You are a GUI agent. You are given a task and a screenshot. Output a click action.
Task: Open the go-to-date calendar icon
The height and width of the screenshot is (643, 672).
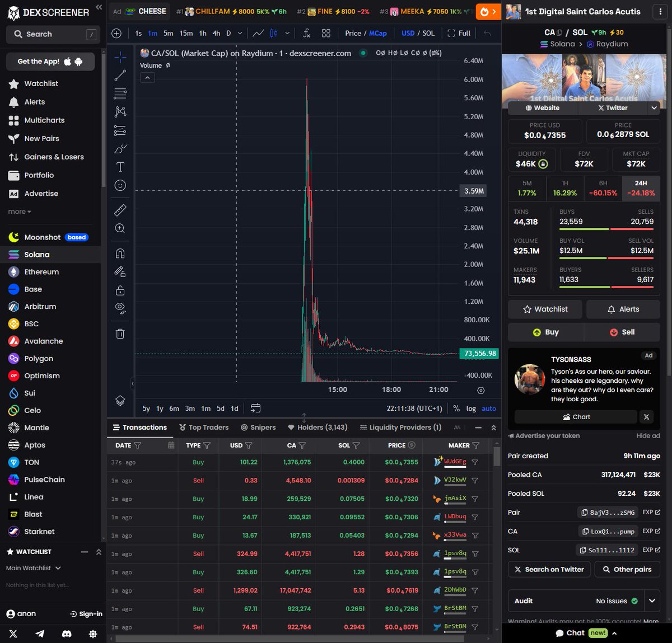255,408
